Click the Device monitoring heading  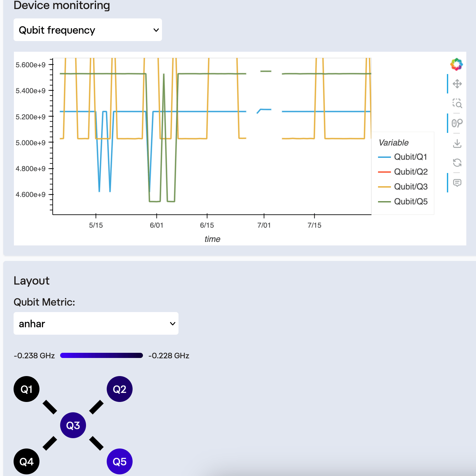pos(62,5)
